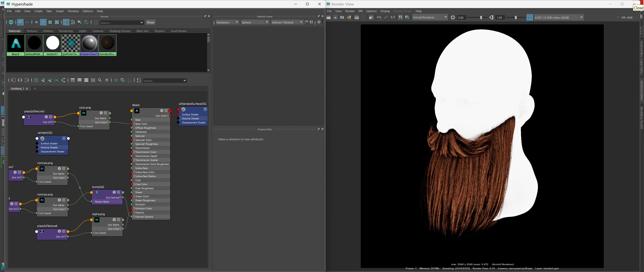The width and height of the screenshot is (644, 272).
Task: Remove selected nodes from the graph
Action: pyautogui.click(x=50, y=80)
